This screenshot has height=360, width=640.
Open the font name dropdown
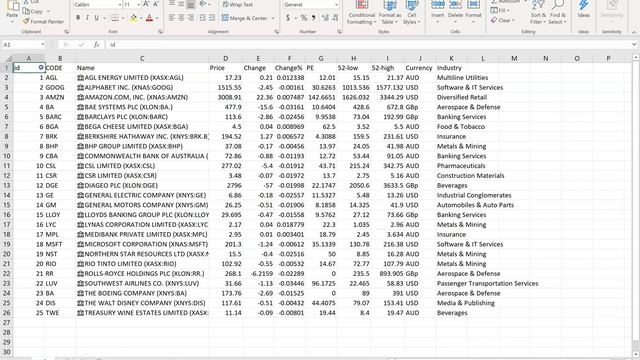click(x=120, y=5)
